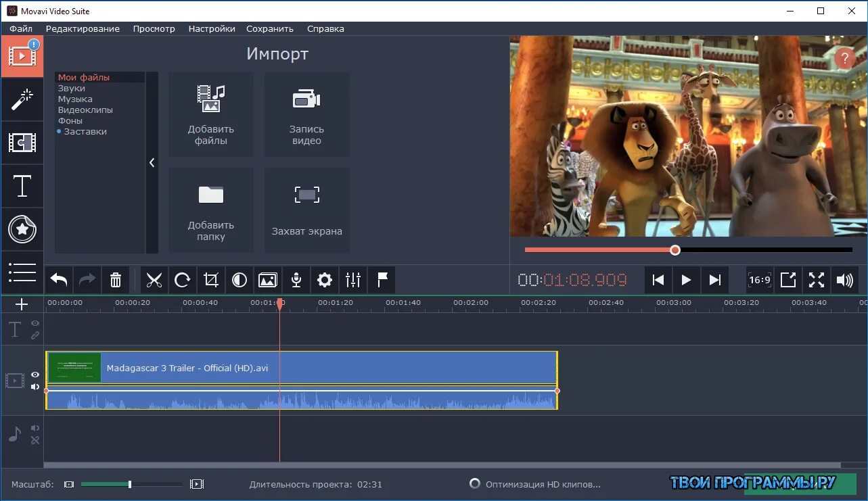868x501 pixels.
Task: Open the Настройки menu
Action: click(212, 28)
